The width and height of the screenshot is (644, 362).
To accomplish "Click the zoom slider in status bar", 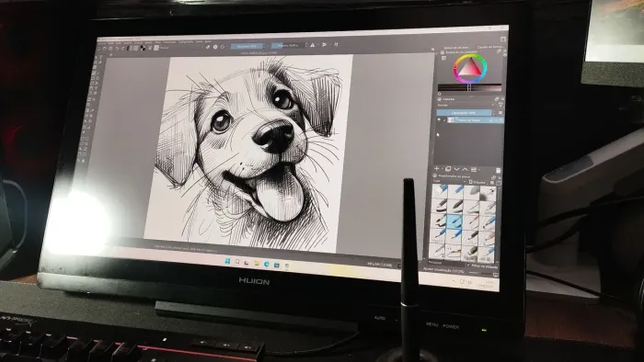I will [x=480, y=273].
